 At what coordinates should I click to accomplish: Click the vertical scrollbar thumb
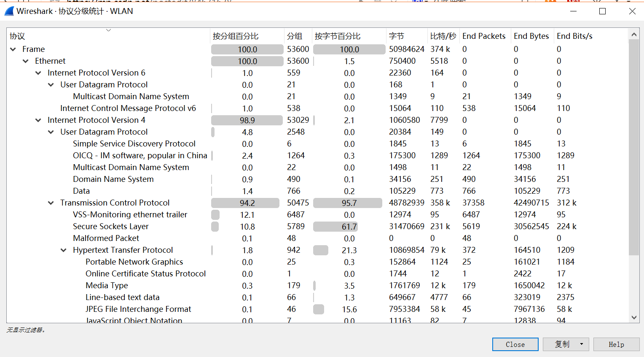click(x=634, y=147)
